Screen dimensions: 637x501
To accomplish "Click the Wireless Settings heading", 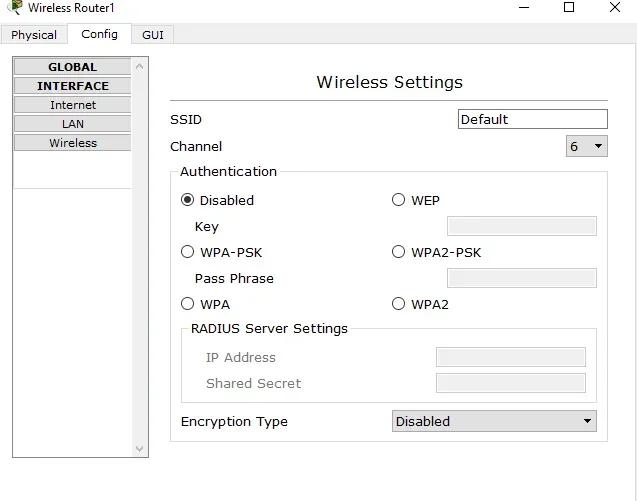I will (x=390, y=82).
